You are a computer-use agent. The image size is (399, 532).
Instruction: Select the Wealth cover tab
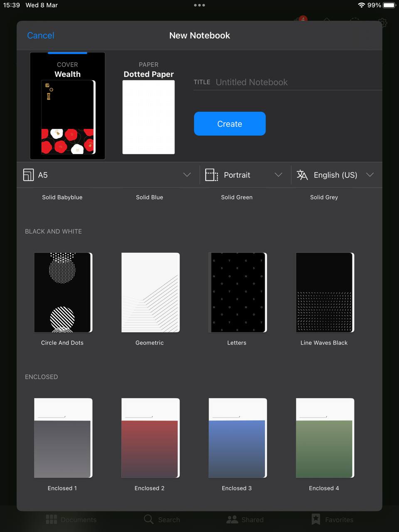(67, 106)
